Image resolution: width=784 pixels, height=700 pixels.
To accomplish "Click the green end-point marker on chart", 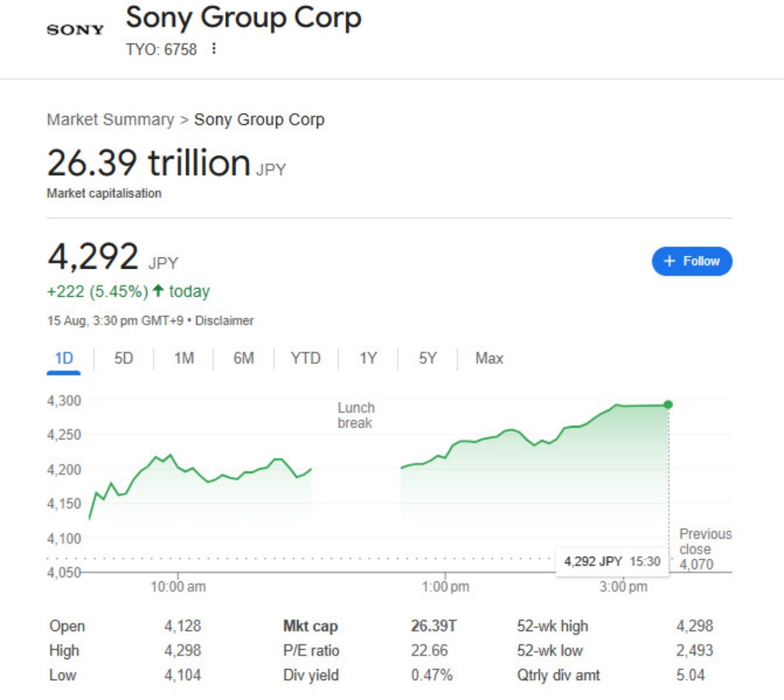I will tap(668, 405).
